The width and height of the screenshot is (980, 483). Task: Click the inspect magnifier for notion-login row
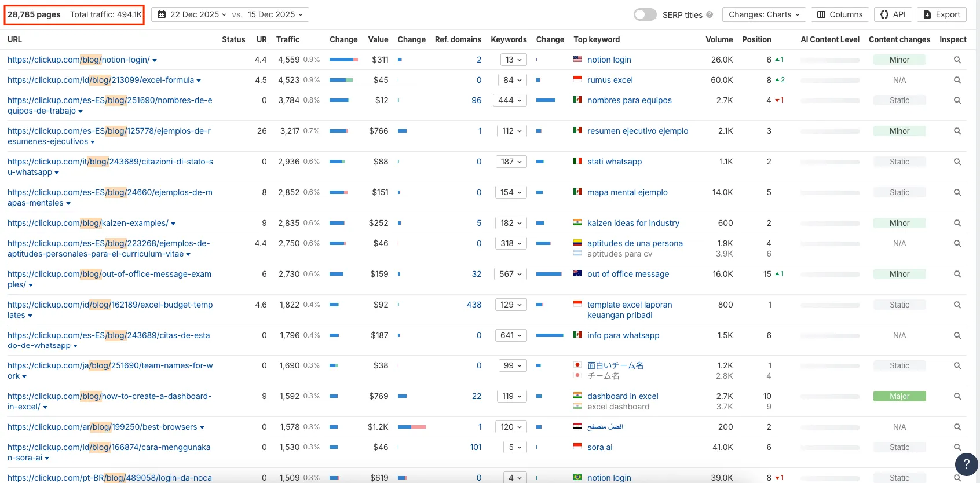coord(957,60)
